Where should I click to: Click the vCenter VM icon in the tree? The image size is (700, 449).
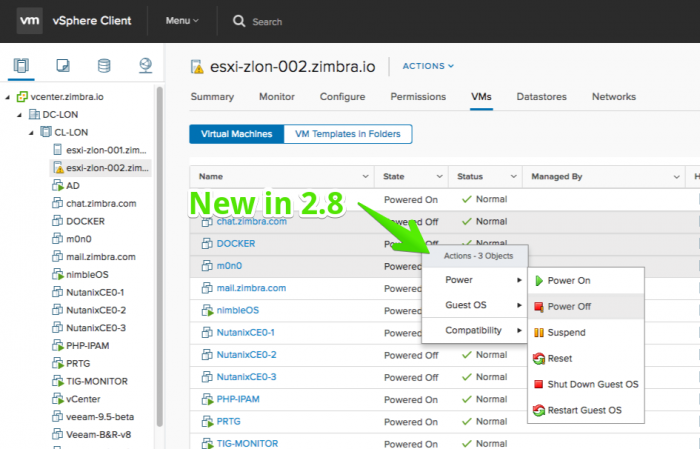pyautogui.click(x=58, y=399)
